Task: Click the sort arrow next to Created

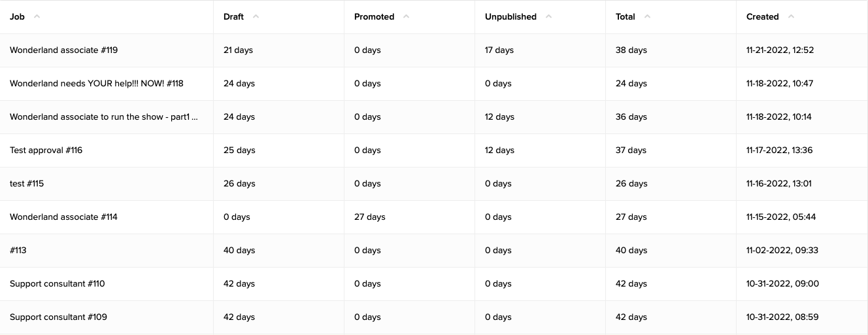Action: [791, 17]
